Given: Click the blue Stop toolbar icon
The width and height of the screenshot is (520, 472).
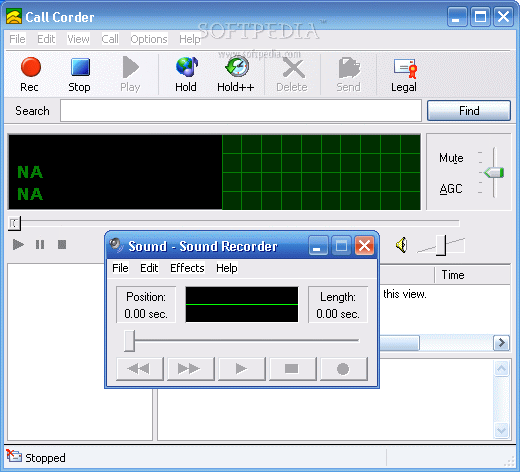Looking at the screenshot, I should (x=80, y=67).
